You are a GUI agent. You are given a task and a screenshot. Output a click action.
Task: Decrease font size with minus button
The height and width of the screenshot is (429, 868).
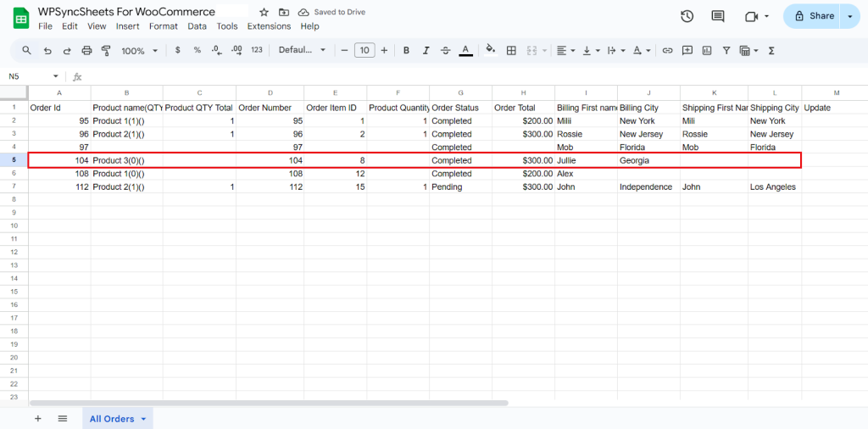(344, 50)
